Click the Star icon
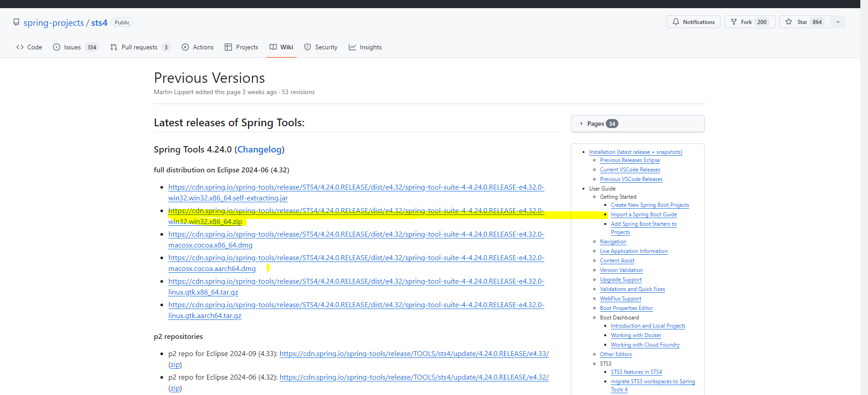The image size is (868, 395). point(789,22)
